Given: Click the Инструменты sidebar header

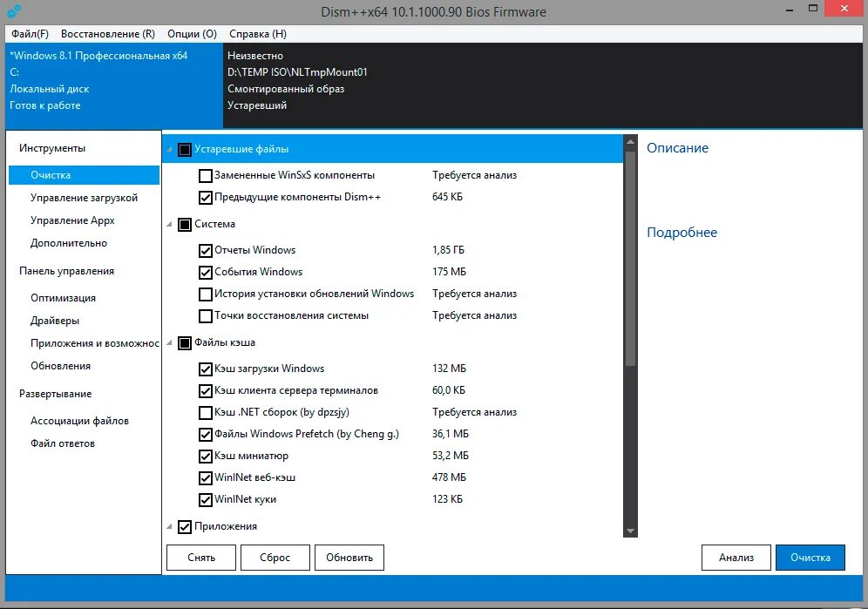Looking at the screenshot, I should pos(52,148).
